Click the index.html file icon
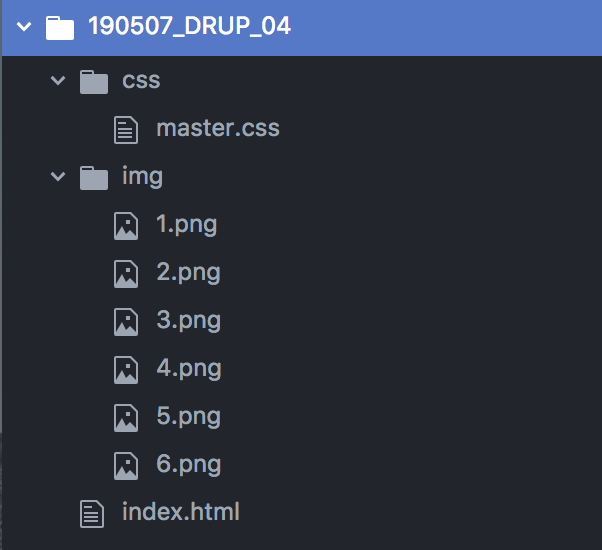 pyautogui.click(x=92, y=514)
